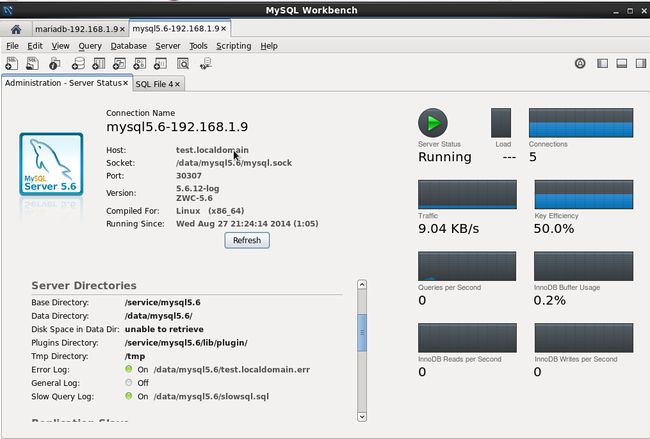
Task: Open the Database menu
Action: click(x=129, y=46)
